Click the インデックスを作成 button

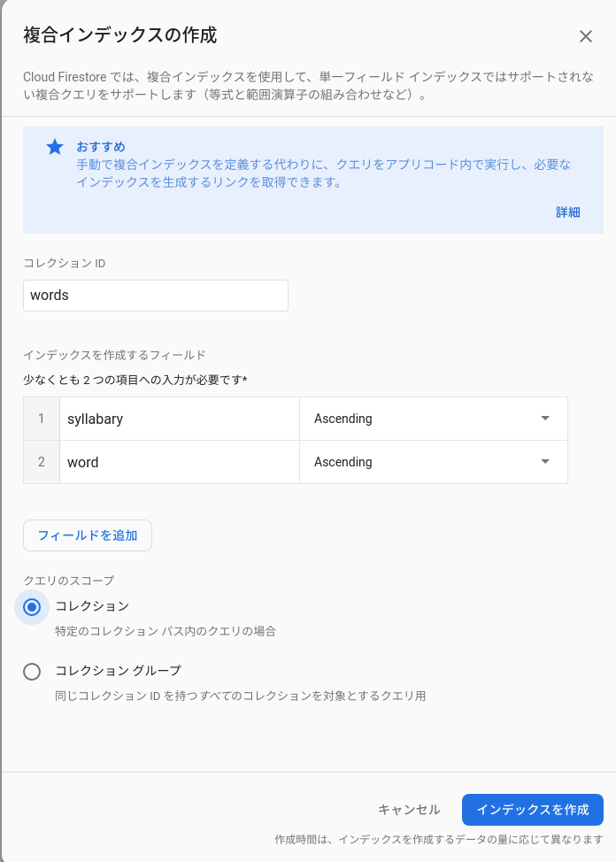coord(533,810)
